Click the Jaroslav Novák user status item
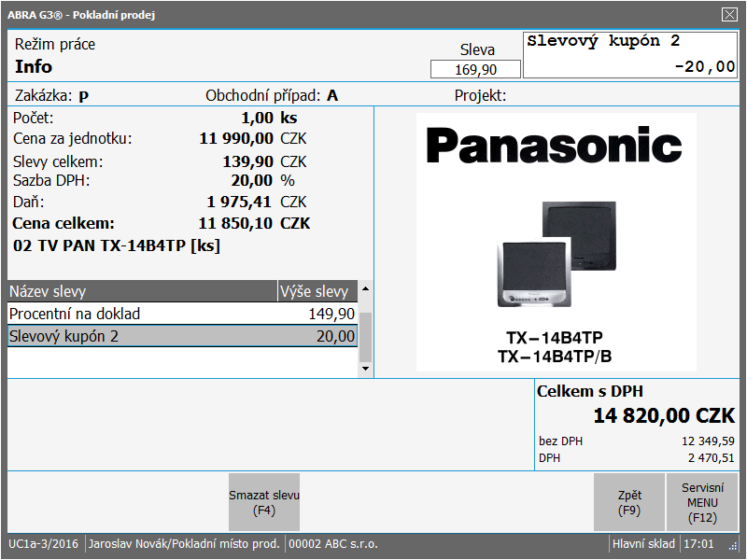This screenshot has height=560, width=747. click(x=184, y=543)
